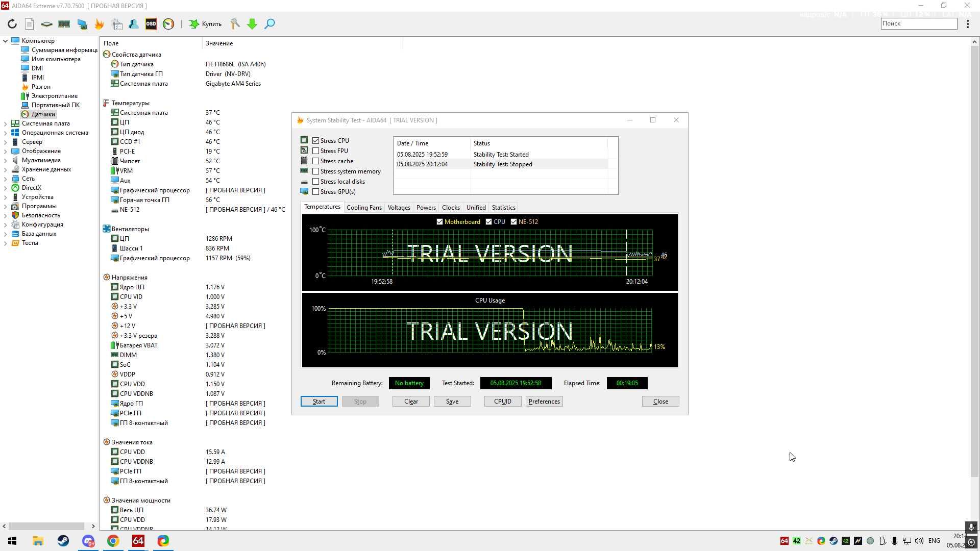
Task: Click the volume speaker tray icon
Action: (x=919, y=541)
